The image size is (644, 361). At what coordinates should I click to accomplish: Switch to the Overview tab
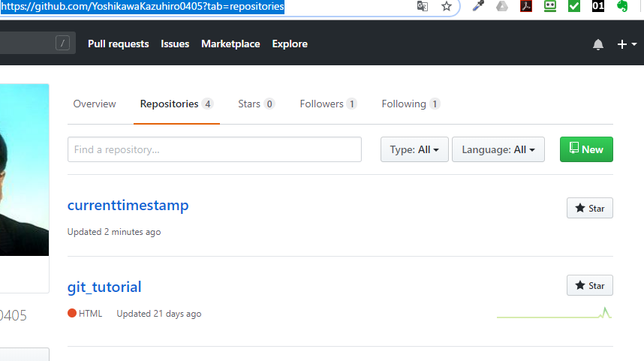pyautogui.click(x=95, y=104)
